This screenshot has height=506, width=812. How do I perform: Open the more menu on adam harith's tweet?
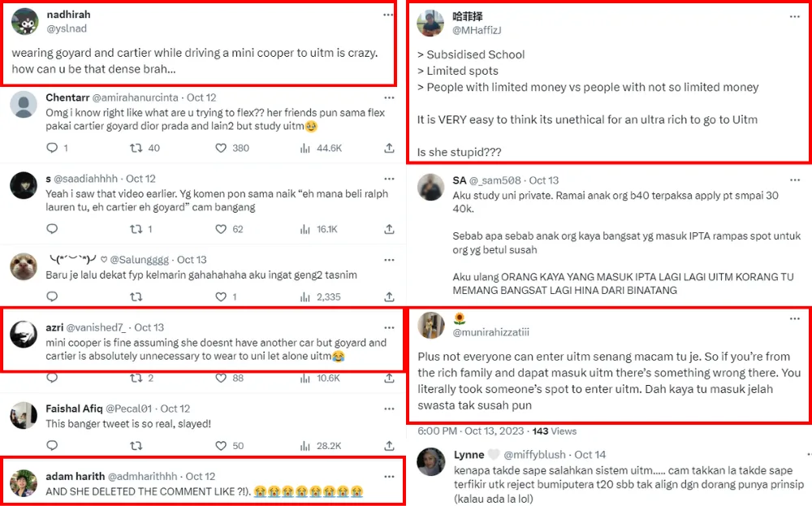tap(389, 476)
